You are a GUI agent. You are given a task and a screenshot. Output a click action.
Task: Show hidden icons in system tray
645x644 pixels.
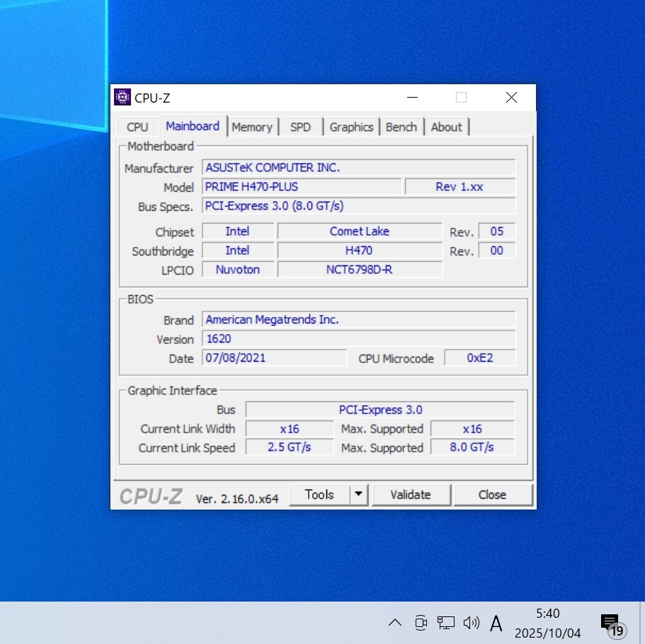pyautogui.click(x=395, y=623)
